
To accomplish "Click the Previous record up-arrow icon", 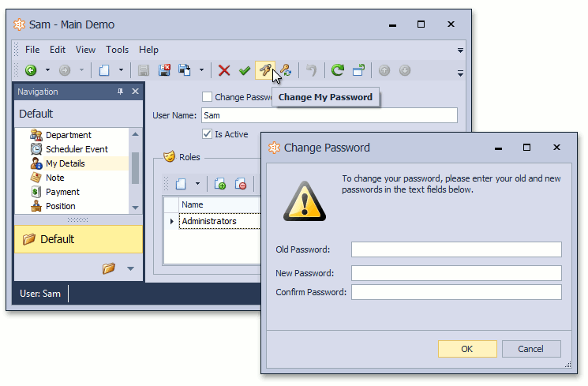I will click(384, 70).
